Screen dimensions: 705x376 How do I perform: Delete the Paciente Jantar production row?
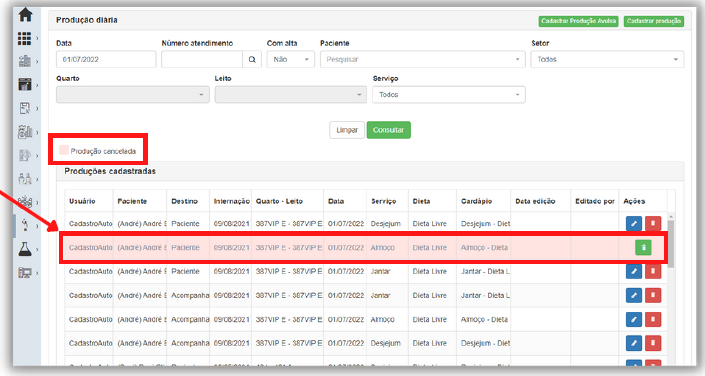[653, 271]
